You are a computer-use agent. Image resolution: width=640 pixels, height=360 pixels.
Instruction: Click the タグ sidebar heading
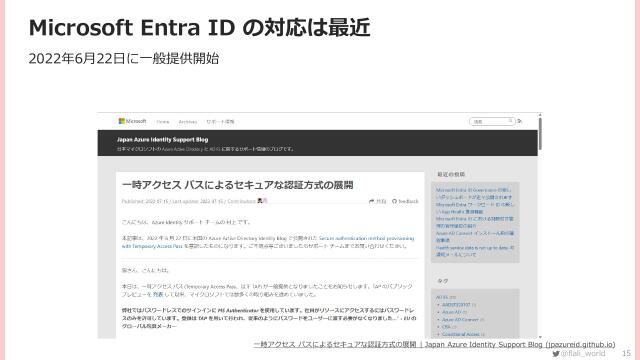(442, 281)
